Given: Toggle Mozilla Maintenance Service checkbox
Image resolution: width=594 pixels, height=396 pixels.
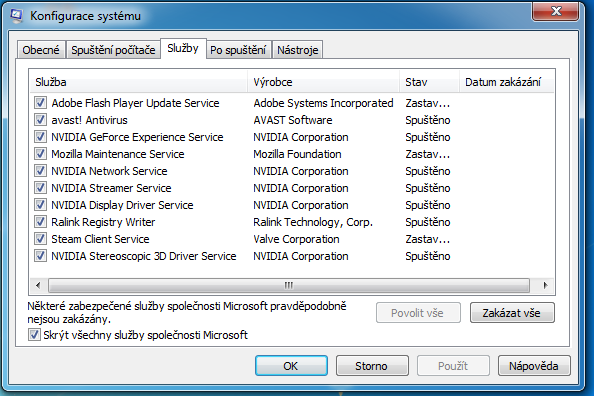Looking at the screenshot, I should pos(40,154).
